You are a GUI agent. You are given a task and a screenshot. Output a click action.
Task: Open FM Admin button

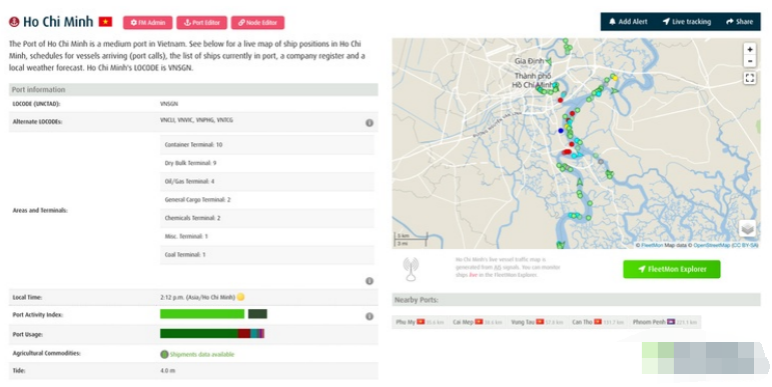click(148, 23)
